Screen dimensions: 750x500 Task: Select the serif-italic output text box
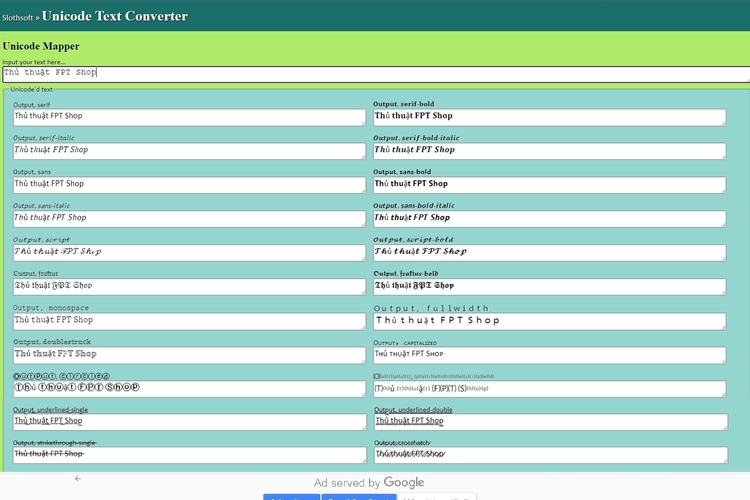point(189,151)
